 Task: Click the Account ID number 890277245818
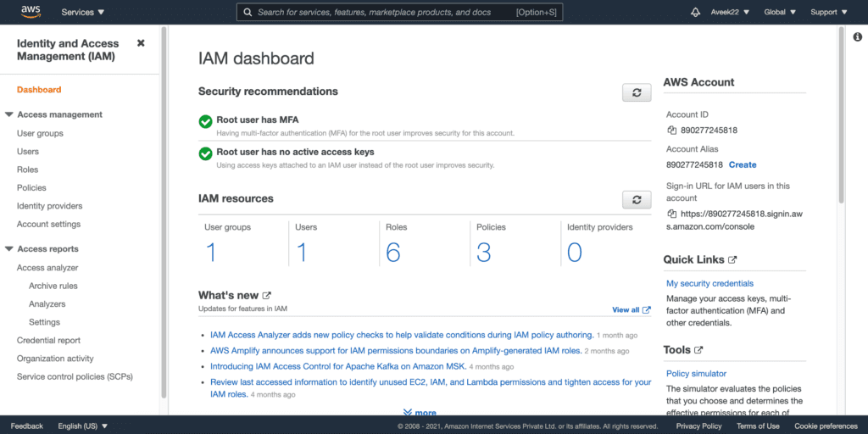pyautogui.click(x=709, y=131)
